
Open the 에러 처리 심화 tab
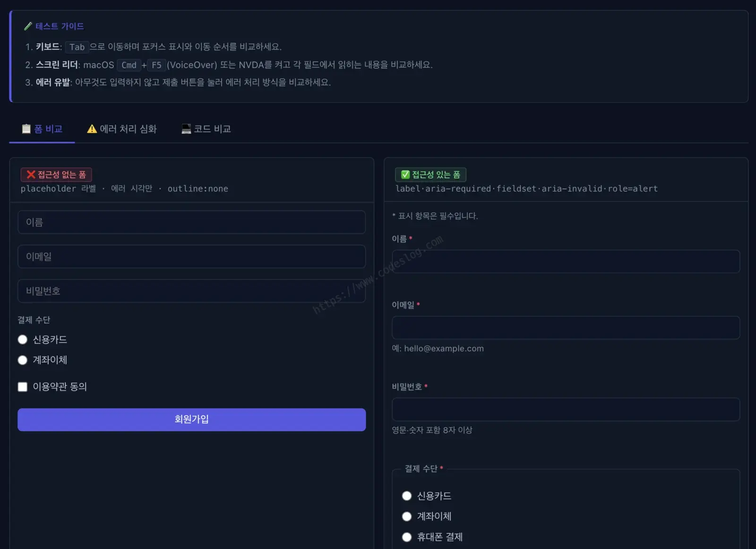click(x=122, y=129)
